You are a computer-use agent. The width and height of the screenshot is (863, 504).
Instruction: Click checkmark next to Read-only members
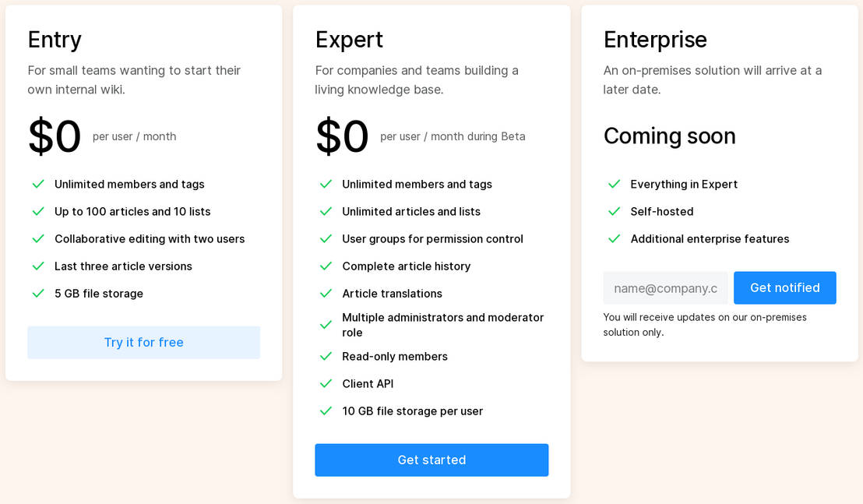tap(326, 357)
